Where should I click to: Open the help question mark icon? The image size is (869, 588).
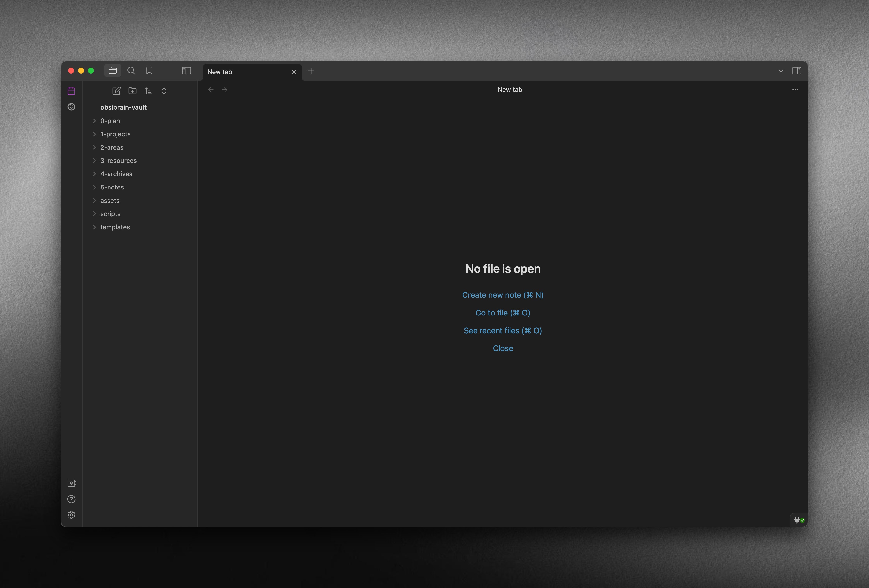pos(71,499)
